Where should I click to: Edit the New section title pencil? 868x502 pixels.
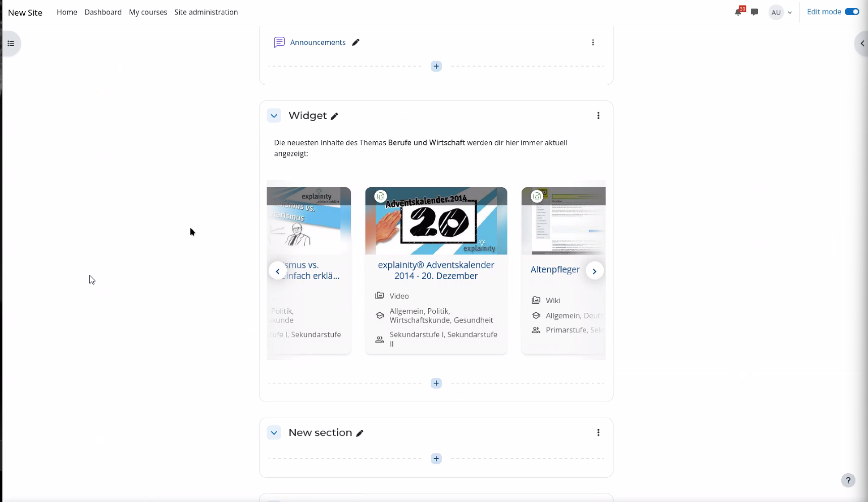click(360, 433)
